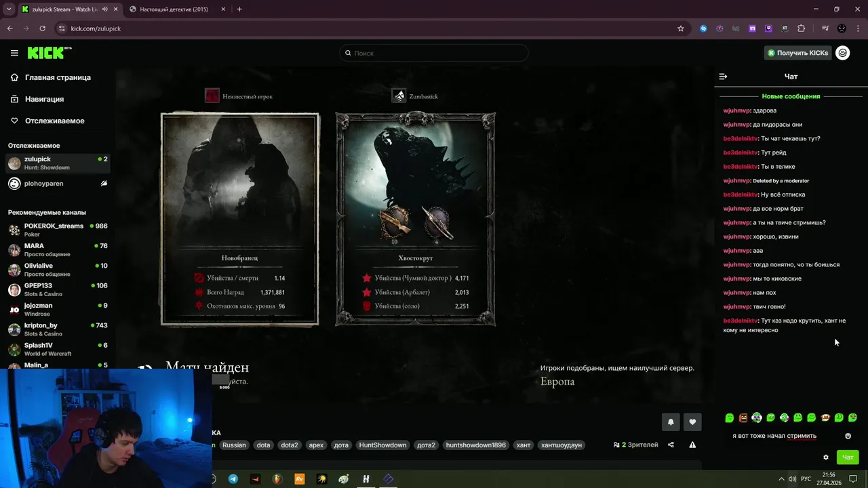Image resolution: width=868 pixels, height=488 pixels.
Task: Open the jojozman channel
Action: 58,309
